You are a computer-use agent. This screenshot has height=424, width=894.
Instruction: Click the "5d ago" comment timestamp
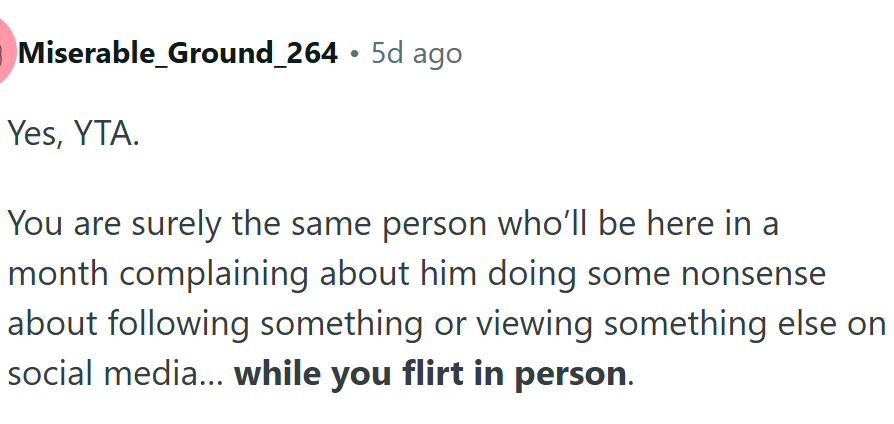pyautogui.click(x=417, y=54)
